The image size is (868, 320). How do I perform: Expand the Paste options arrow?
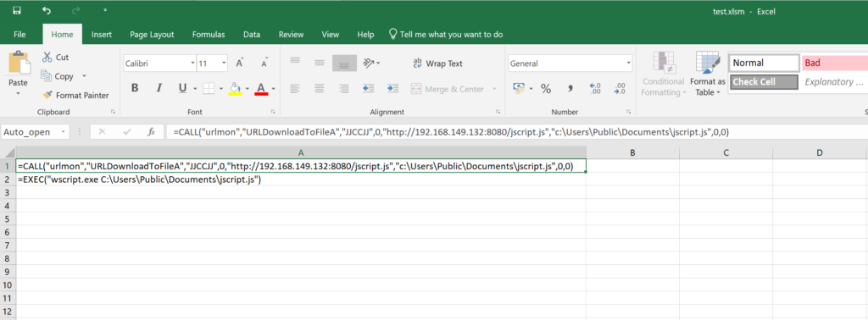(x=19, y=93)
